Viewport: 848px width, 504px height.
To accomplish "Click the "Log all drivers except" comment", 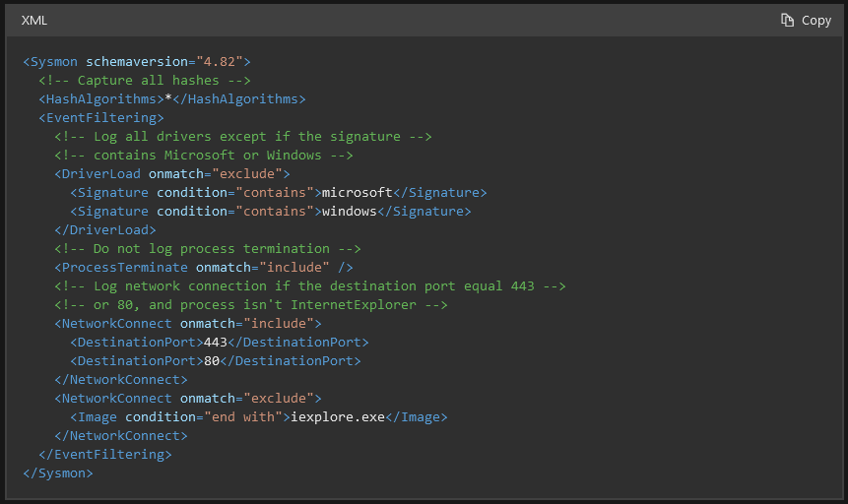I will coord(243,136).
